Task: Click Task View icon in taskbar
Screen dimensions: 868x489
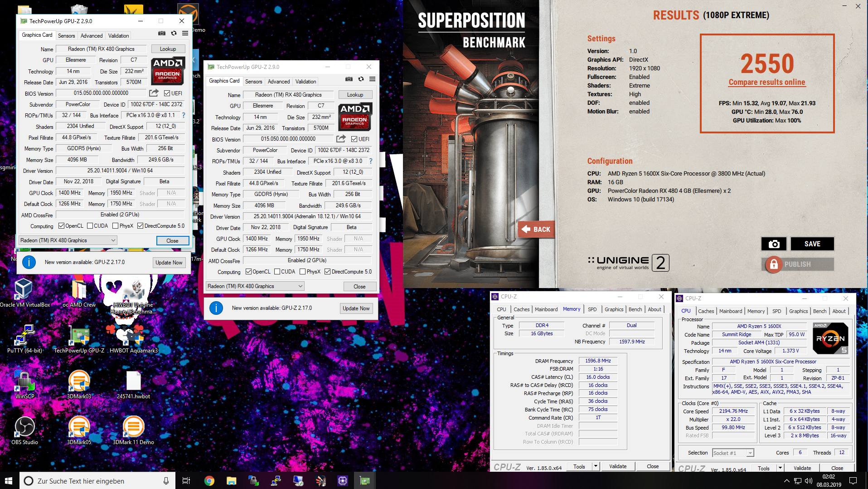Action: 186,481
